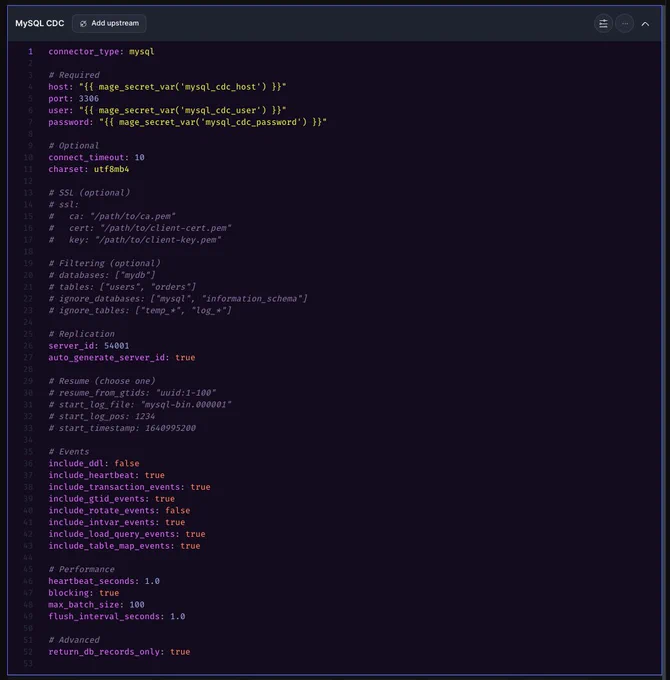The width and height of the screenshot is (670, 680).
Task: Click the return_db_records_only: true line
Action: point(119,652)
